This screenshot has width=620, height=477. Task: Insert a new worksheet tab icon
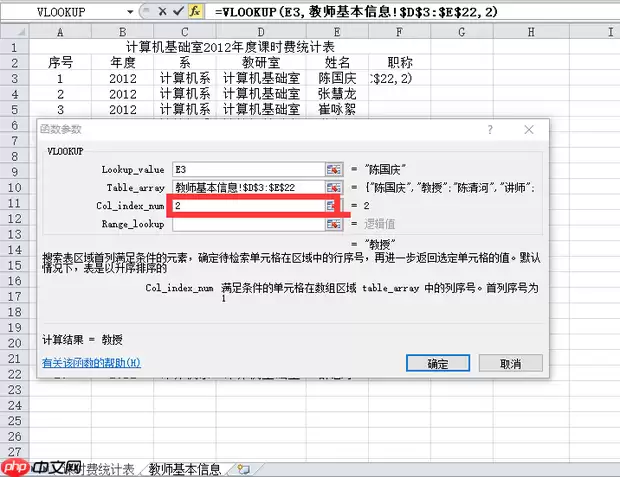(x=244, y=469)
